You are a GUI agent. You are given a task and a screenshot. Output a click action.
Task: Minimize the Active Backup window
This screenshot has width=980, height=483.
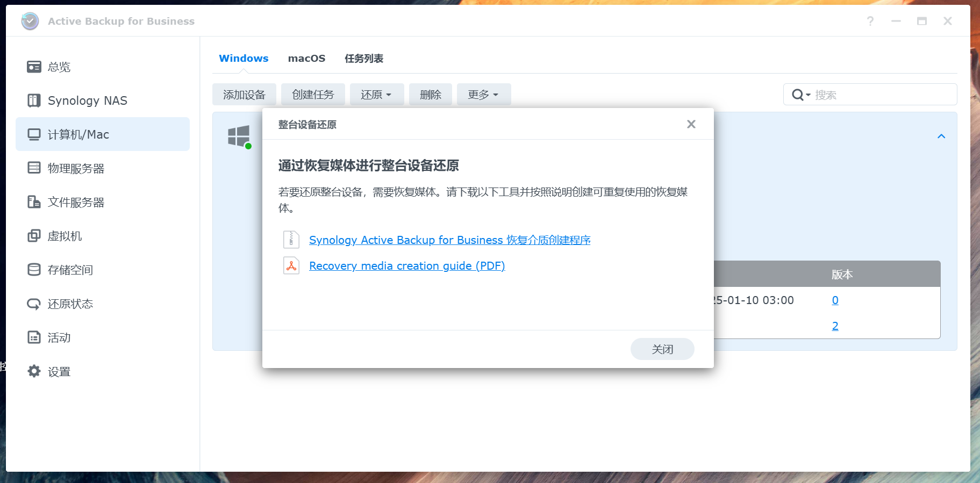(896, 21)
